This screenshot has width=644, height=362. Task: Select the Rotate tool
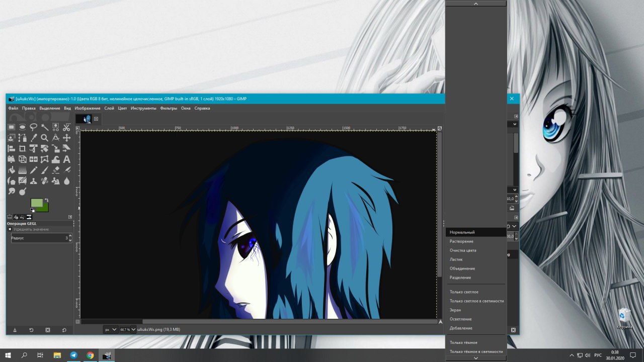45,148
